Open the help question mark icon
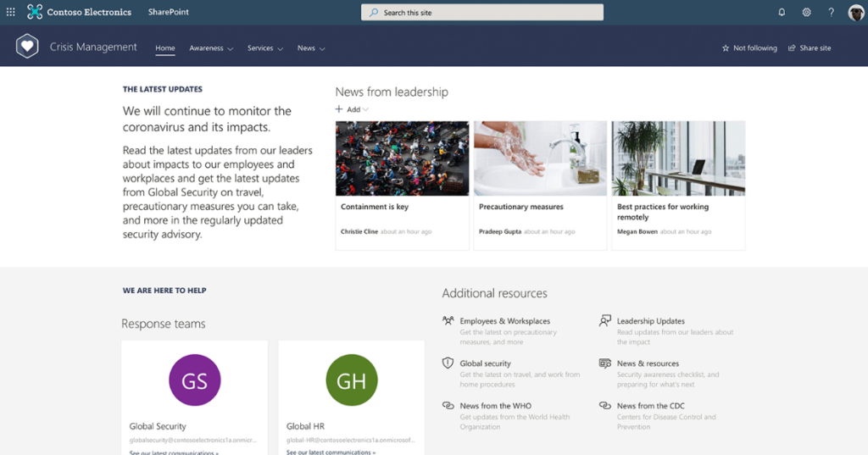 coord(831,12)
